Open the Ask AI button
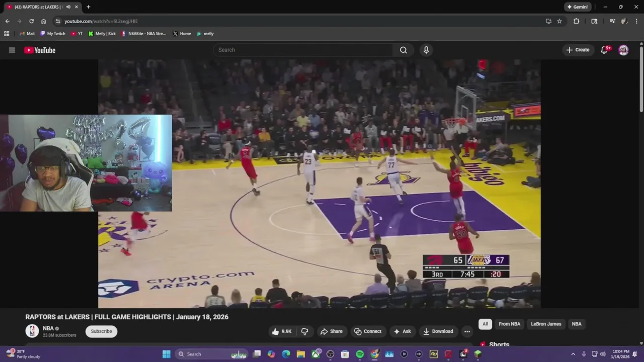 click(402, 331)
